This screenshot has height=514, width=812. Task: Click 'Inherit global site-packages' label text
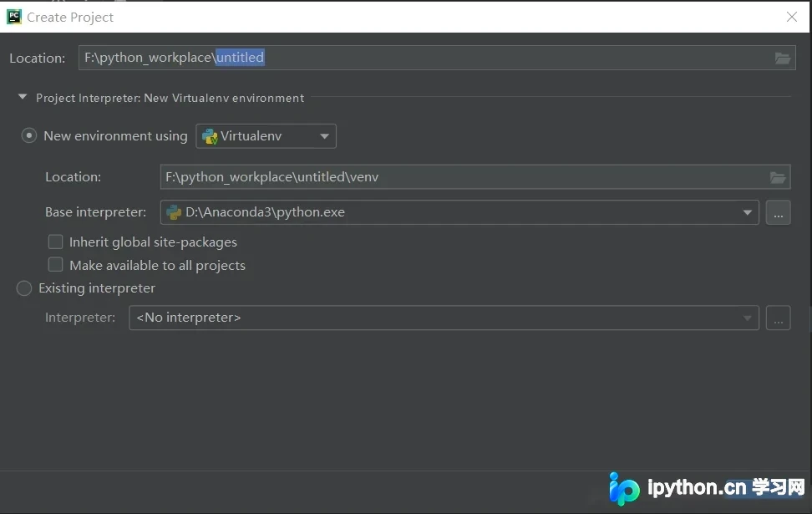(x=153, y=242)
